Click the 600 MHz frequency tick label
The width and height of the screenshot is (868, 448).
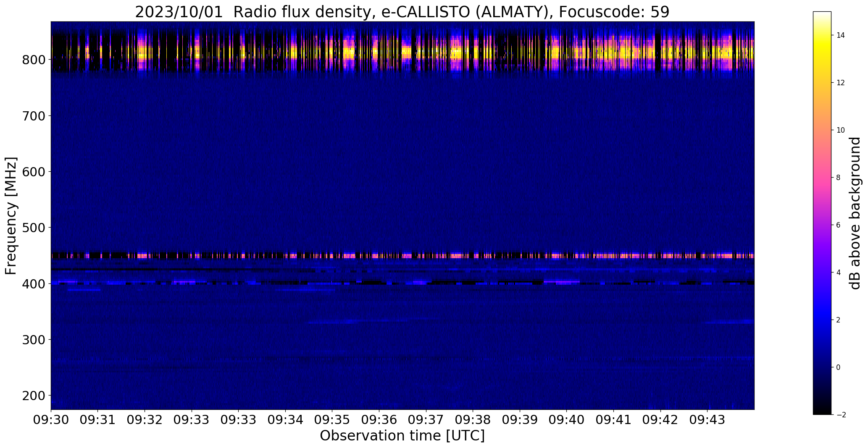coord(34,171)
